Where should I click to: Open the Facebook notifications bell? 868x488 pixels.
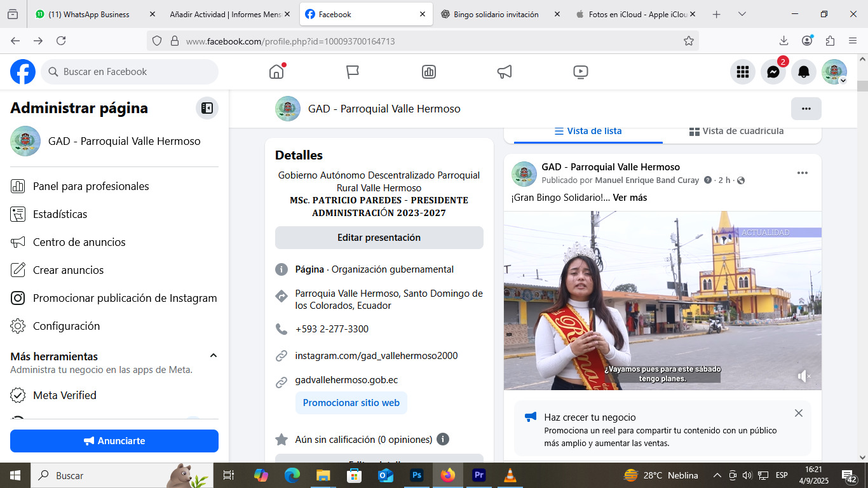(x=803, y=72)
